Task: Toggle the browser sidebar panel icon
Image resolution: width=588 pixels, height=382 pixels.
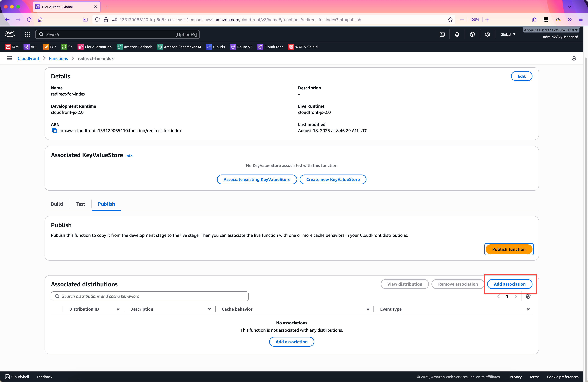Action: click(x=85, y=20)
